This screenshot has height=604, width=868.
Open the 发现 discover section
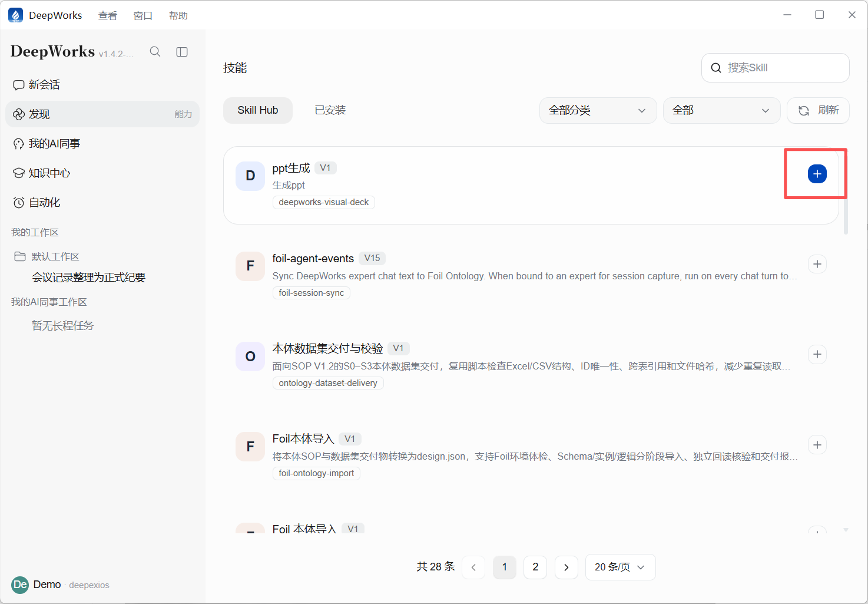pyautogui.click(x=102, y=114)
